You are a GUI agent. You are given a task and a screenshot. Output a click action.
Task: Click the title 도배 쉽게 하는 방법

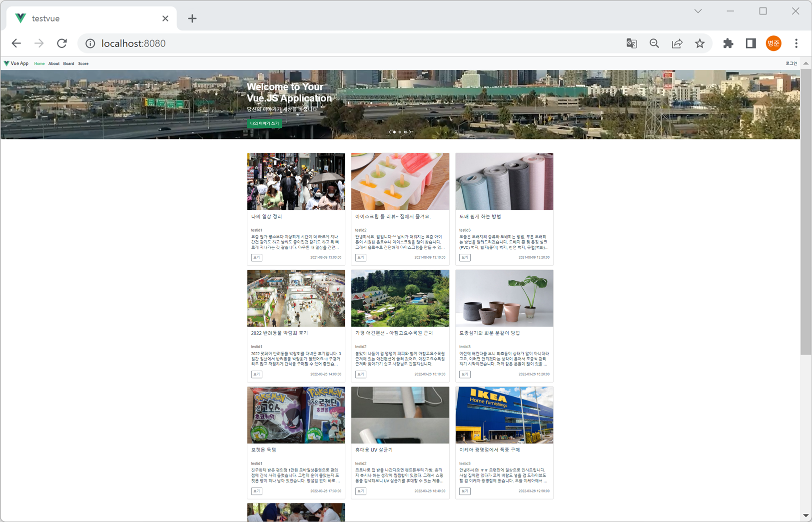(x=480, y=217)
